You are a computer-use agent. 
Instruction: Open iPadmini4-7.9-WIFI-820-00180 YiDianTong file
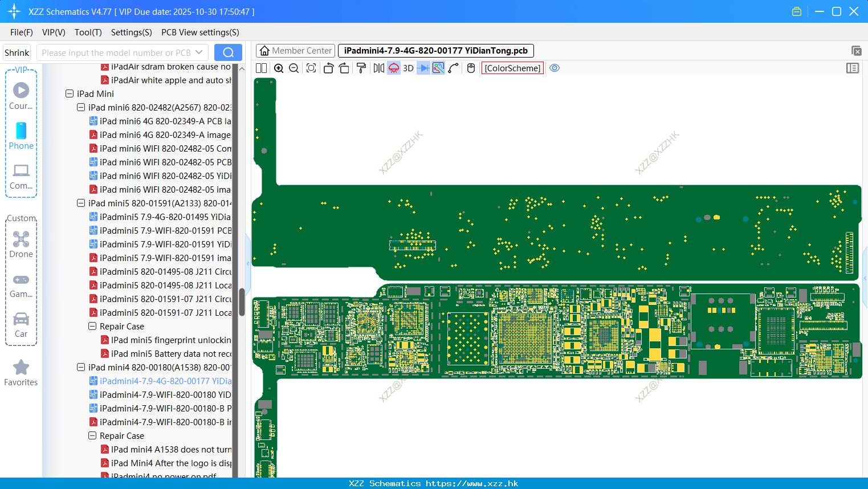click(160, 394)
